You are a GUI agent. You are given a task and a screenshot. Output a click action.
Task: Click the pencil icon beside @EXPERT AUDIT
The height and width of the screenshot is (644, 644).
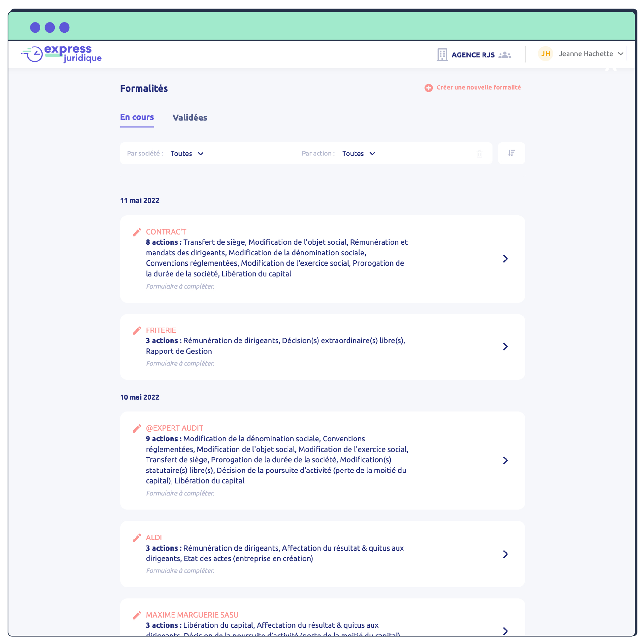(x=137, y=429)
